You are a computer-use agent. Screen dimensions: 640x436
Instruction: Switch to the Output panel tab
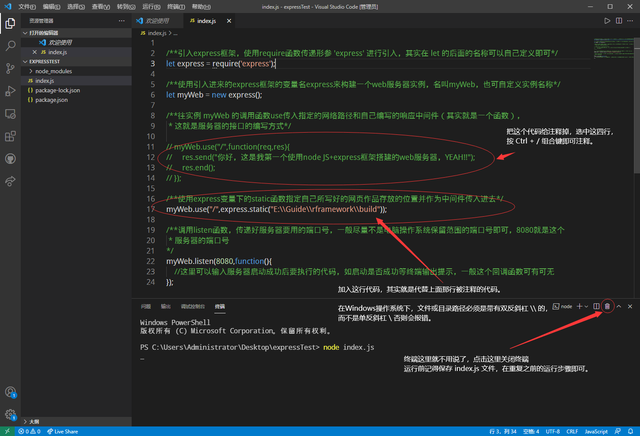(166, 306)
